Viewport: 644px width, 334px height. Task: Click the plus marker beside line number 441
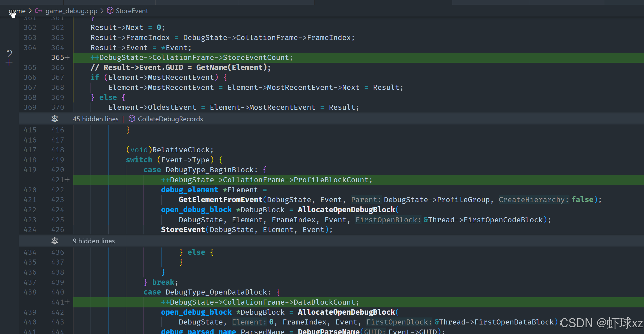[67, 302]
